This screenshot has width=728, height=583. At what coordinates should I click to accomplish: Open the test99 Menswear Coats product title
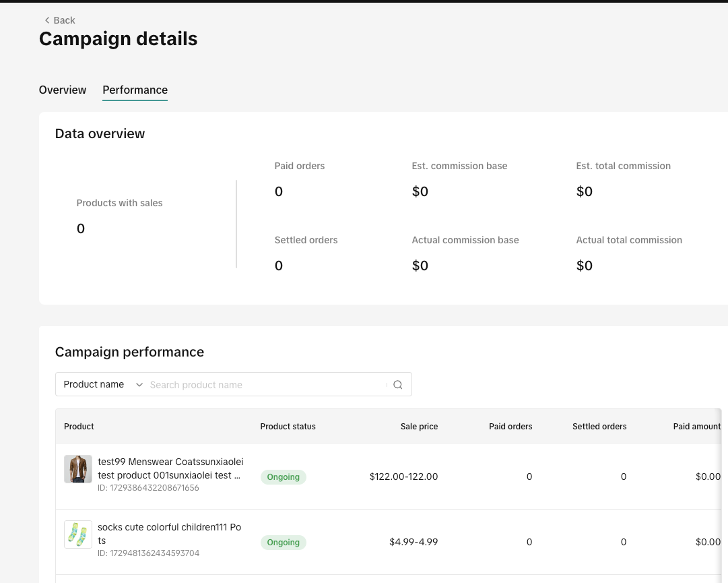pyautogui.click(x=170, y=468)
